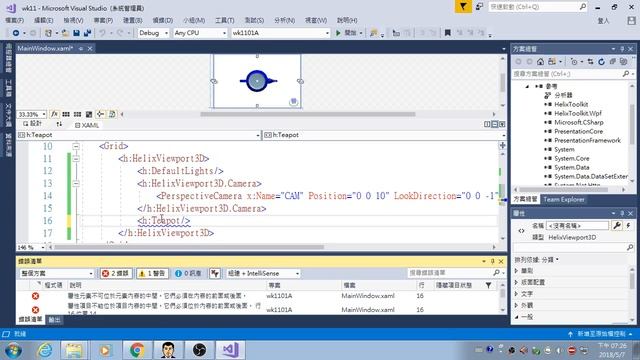The height and width of the screenshot is (360, 640).
Task: Select System.Data reference
Action: [x=571, y=167]
